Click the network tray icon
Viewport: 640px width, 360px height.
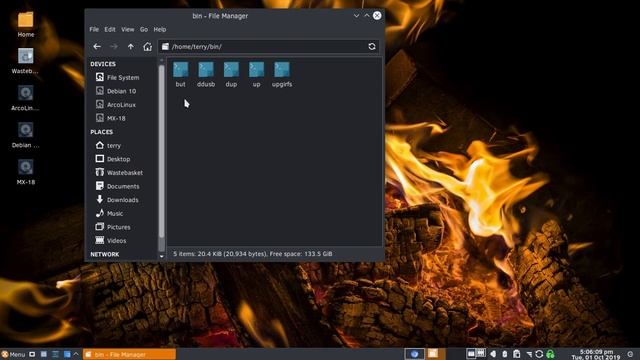pos(529,354)
